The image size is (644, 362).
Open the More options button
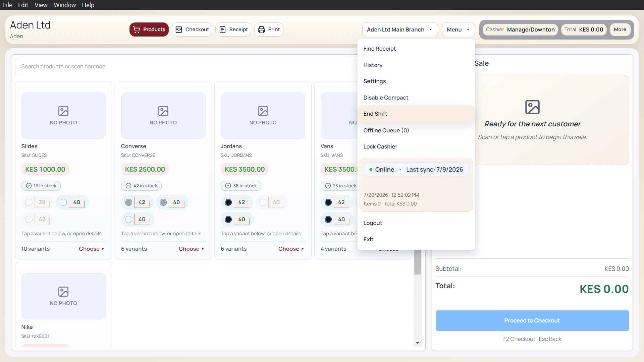point(620,29)
